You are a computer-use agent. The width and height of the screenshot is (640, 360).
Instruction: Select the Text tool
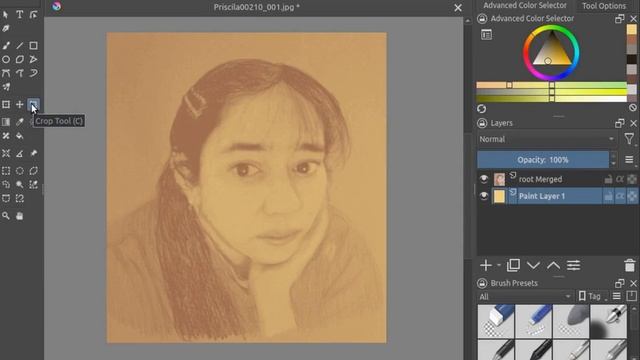[20, 15]
